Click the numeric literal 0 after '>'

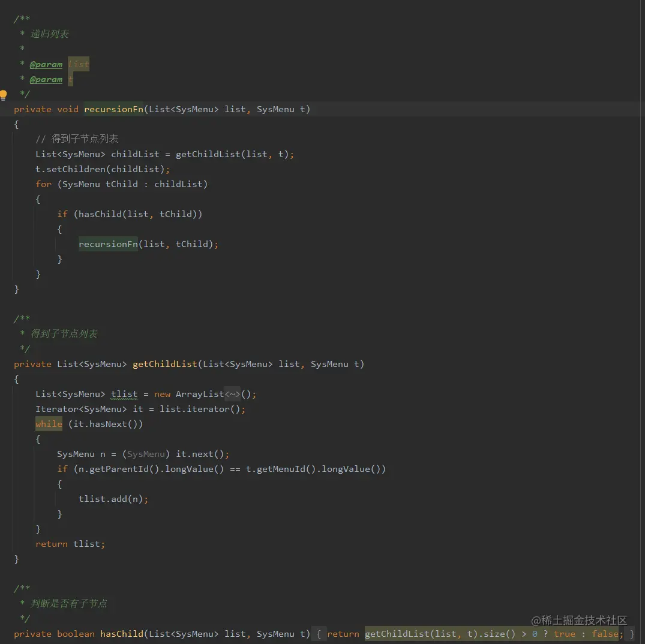pyautogui.click(x=535, y=634)
